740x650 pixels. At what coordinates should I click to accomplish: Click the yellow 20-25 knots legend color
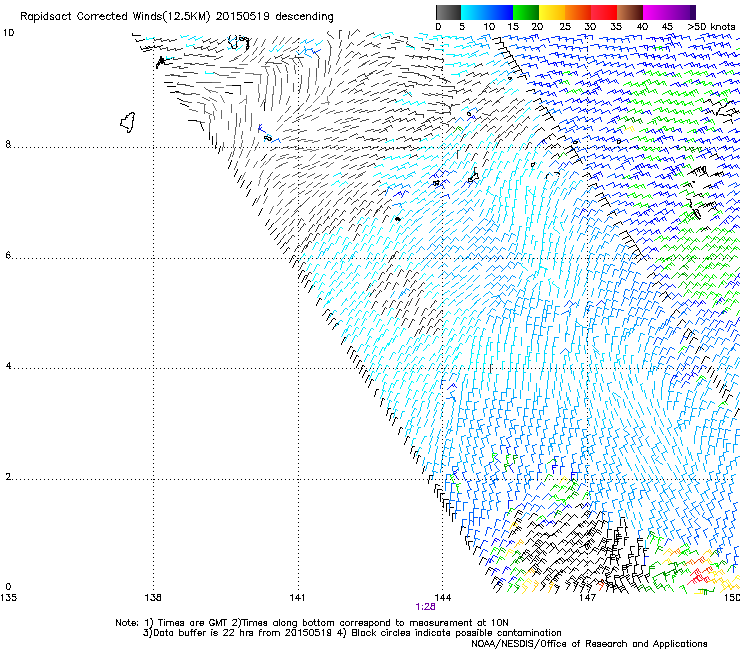click(552, 12)
